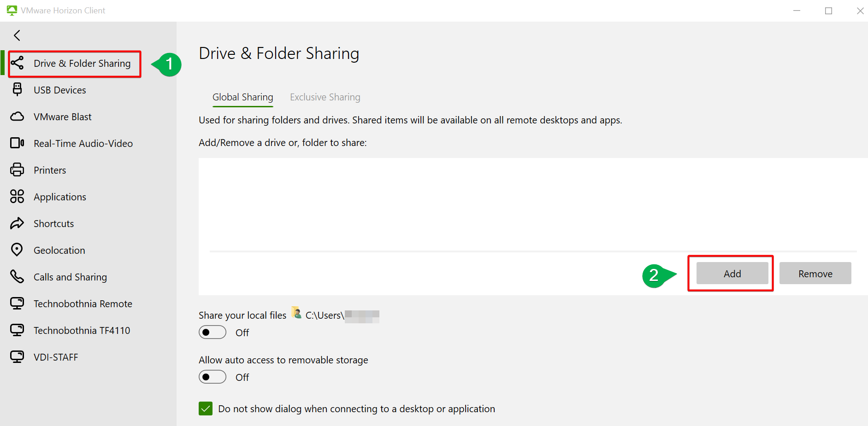Viewport: 868px width, 426px height.
Task: Click the user folder icon beside C:\Users
Action: pyautogui.click(x=296, y=313)
